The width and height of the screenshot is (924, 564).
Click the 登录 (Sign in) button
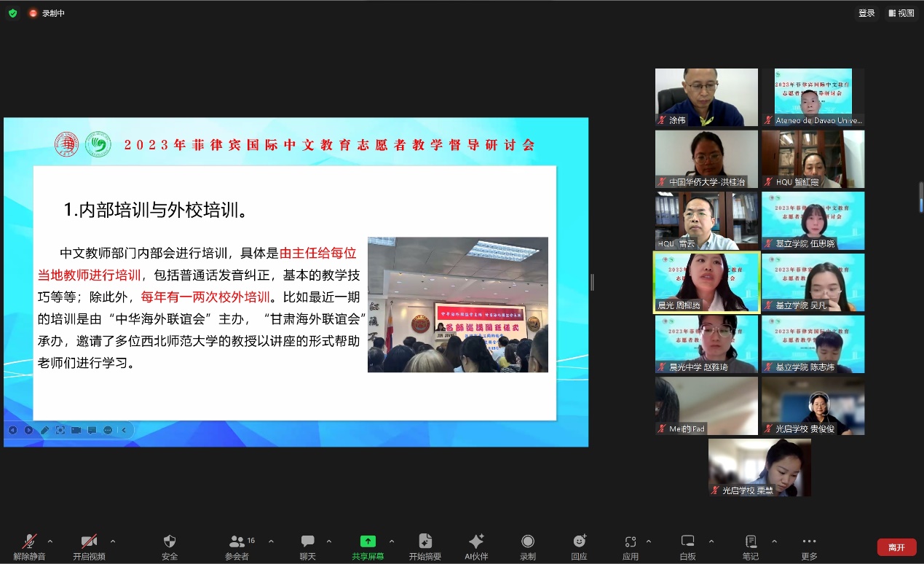866,13
